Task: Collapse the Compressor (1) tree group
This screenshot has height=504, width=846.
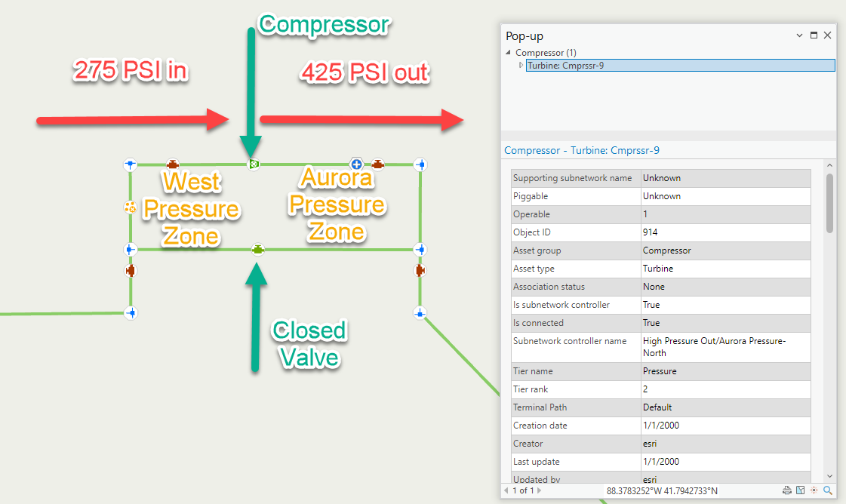Action: point(508,53)
